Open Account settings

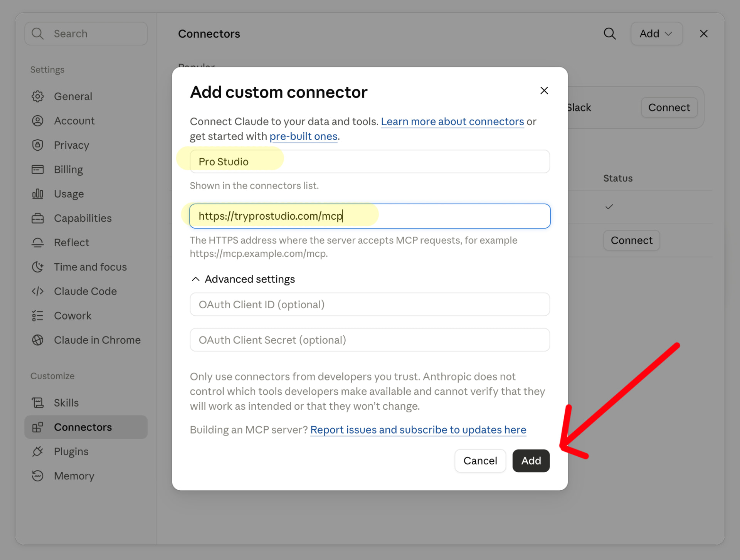point(86,121)
